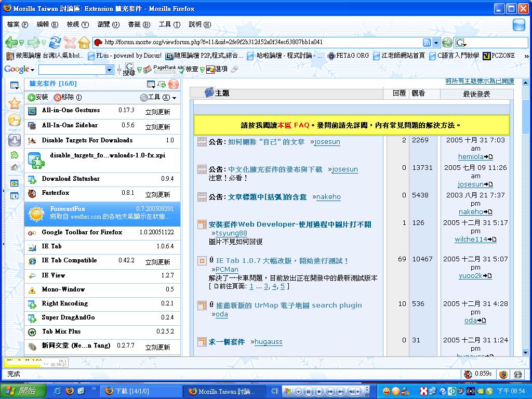This screenshot has width=532, height=399.
Task: Open the history clock panel in sidebar
Action: (14, 120)
